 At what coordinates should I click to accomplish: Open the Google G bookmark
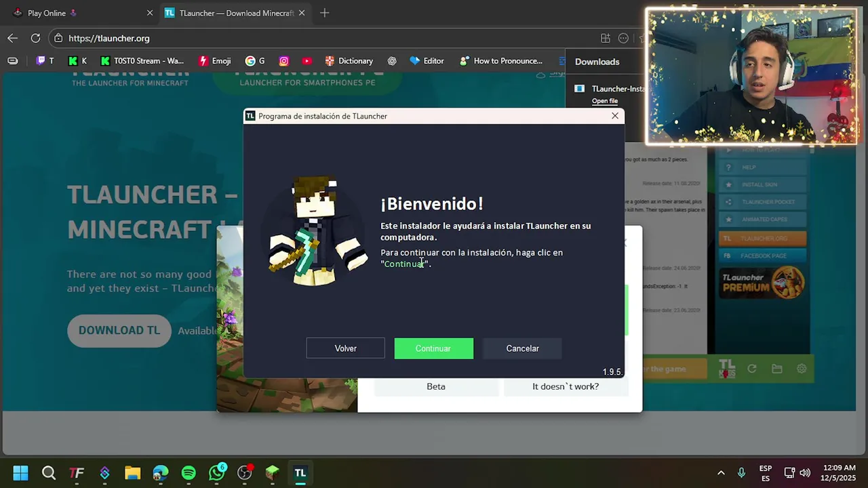coord(255,60)
